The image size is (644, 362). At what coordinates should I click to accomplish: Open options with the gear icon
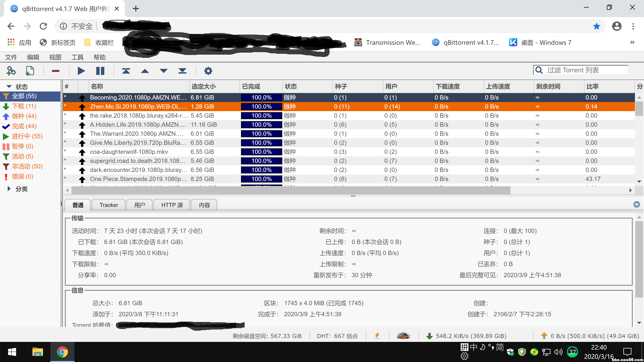coord(208,71)
